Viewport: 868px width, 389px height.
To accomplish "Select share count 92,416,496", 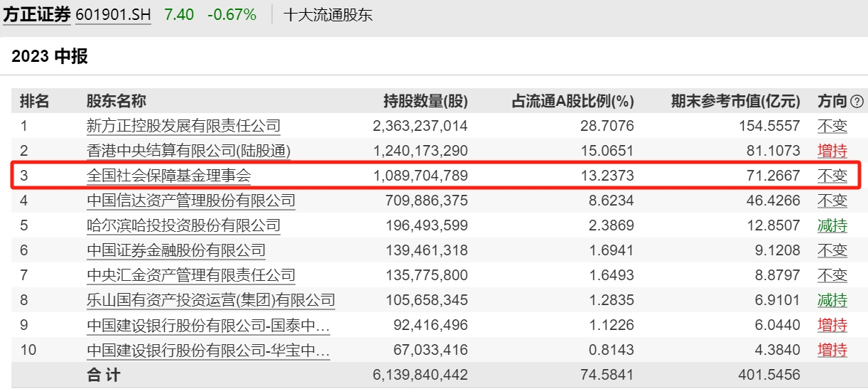I will pos(430,326).
